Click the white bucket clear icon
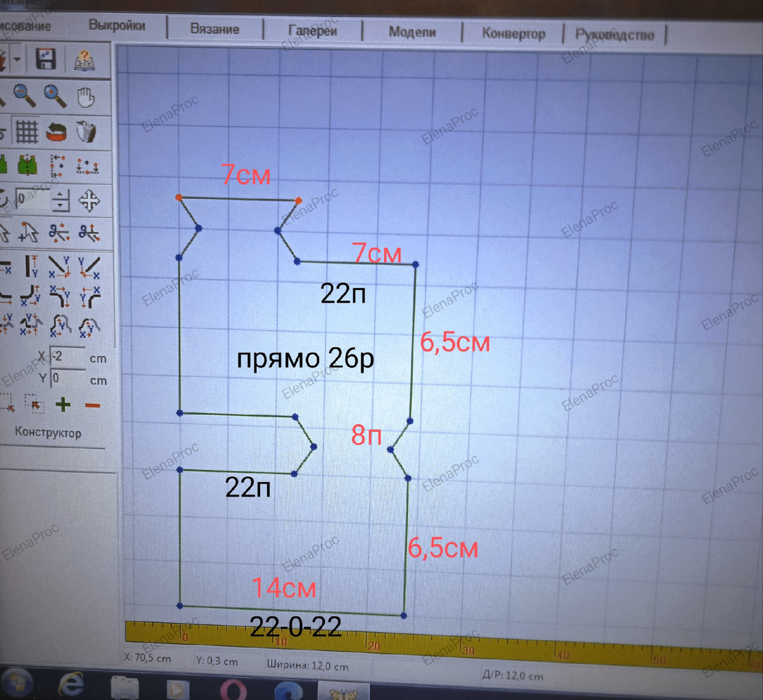Viewport: 763px width, 700px height. pos(86,132)
